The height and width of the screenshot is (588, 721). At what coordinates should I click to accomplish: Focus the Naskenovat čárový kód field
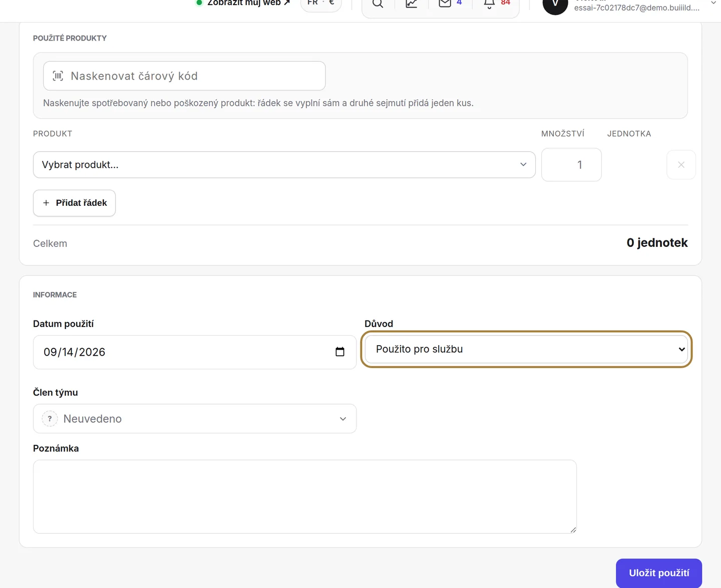click(x=184, y=76)
